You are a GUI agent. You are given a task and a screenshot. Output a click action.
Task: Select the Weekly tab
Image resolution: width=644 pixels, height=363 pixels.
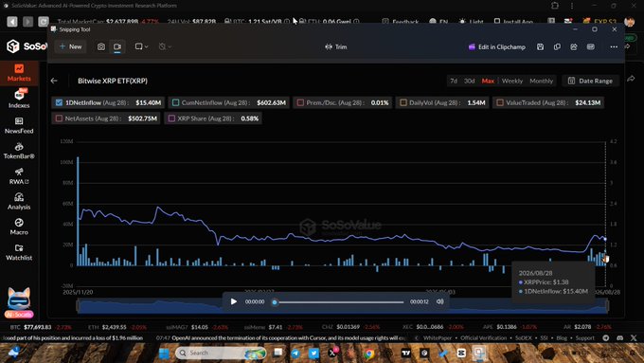click(x=512, y=81)
